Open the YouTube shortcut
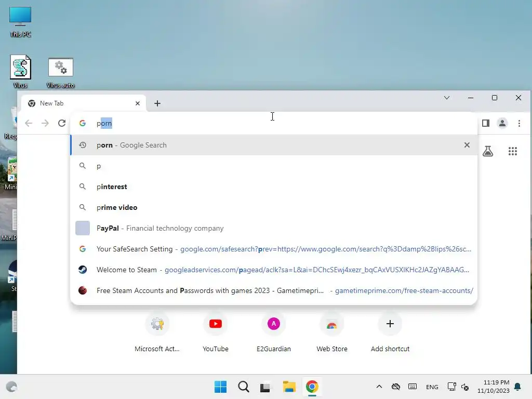The image size is (532, 399). [216, 332]
